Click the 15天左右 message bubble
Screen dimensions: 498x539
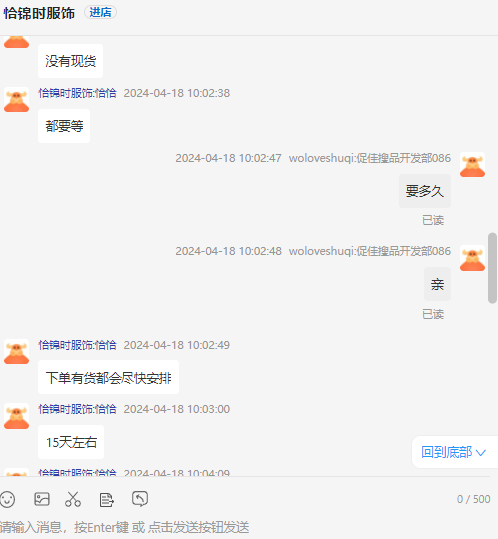(71, 442)
